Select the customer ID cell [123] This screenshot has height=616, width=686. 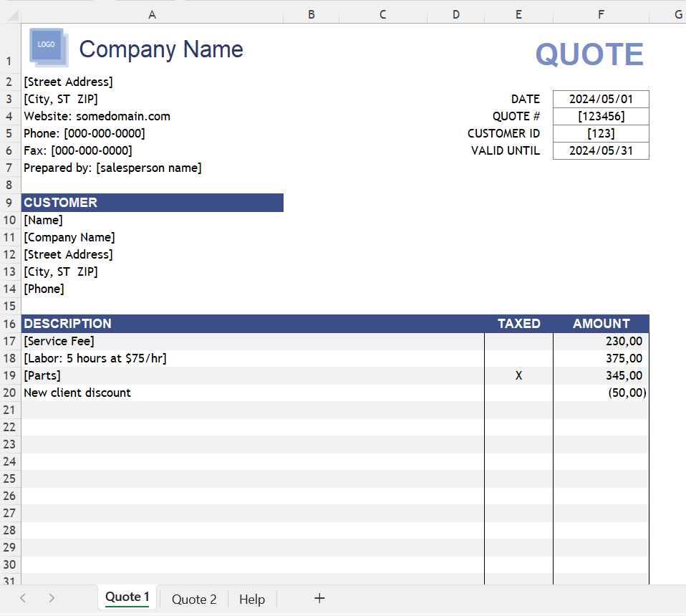[x=601, y=133]
